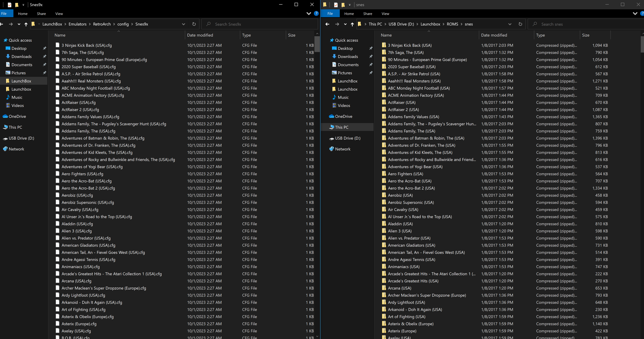Select 7th Saga, The (USA) zipped file
Image resolution: width=644 pixels, height=339 pixels.
pyautogui.click(x=406, y=53)
